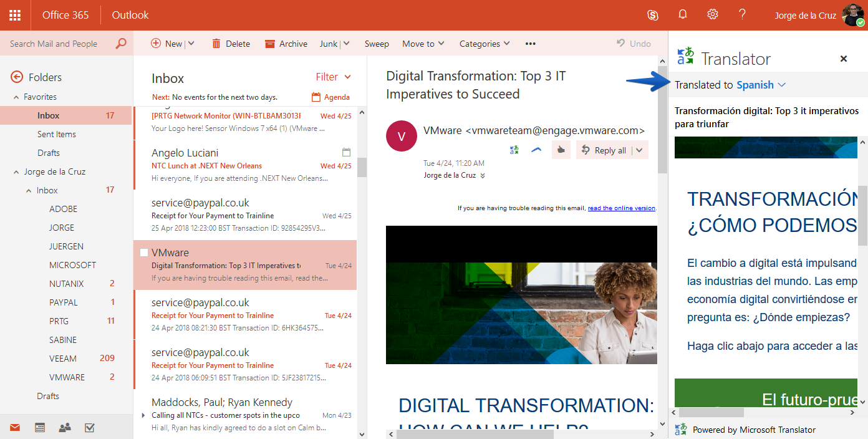
Task: Open the Spanish language dropdown in Translator
Action: coord(761,85)
